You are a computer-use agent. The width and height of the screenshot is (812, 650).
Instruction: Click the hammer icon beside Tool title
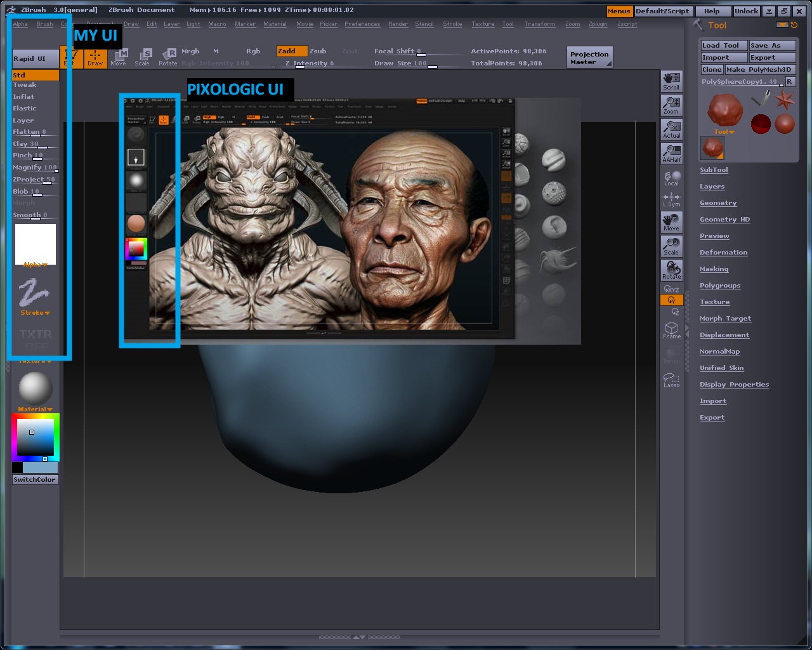pyautogui.click(x=698, y=25)
